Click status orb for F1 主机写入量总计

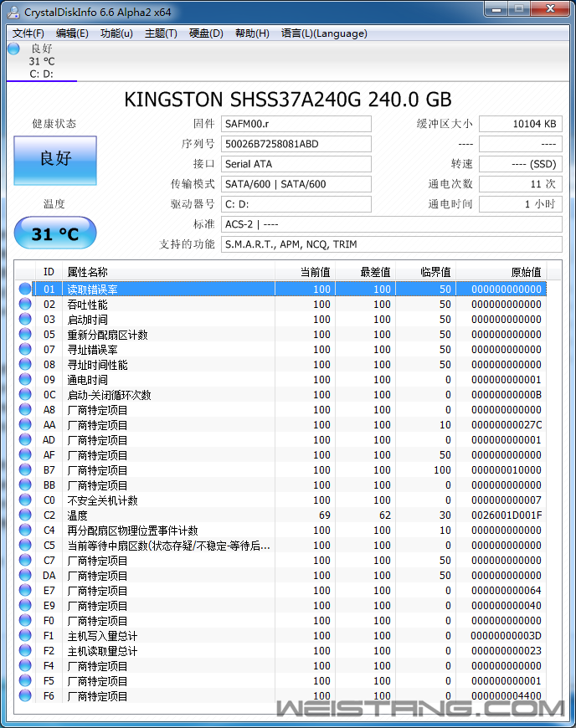tap(25, 636)
